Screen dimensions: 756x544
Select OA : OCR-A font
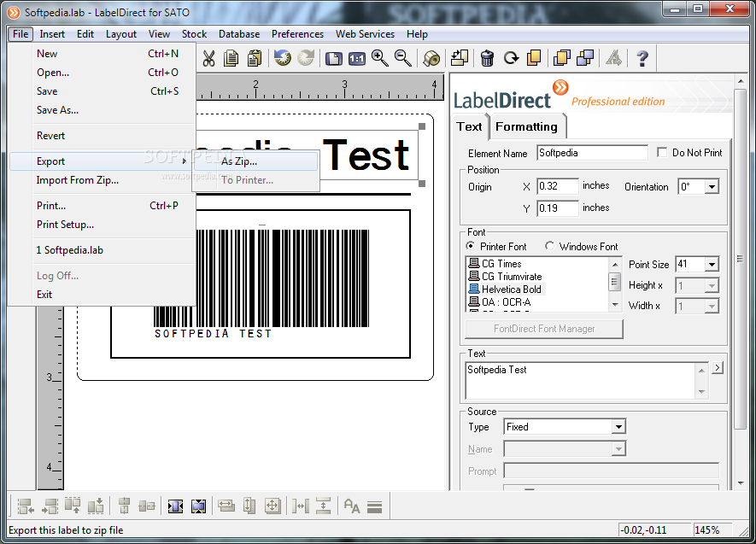[507, 302]
